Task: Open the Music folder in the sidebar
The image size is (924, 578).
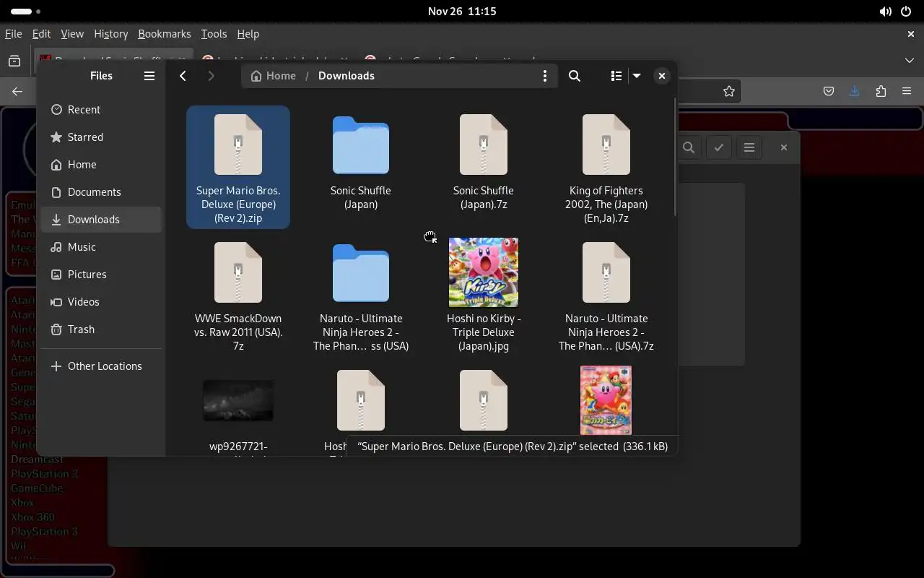Action: pyautogui.click(x=101, y=247)
